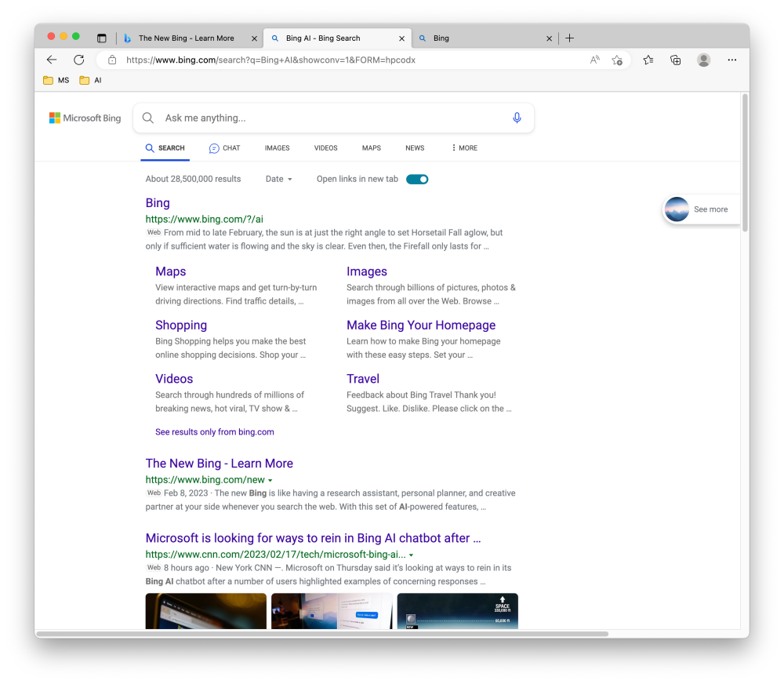
Task: Select the SEARCH navigation tab
Action: pyautogui.click(x=165, y=148)
